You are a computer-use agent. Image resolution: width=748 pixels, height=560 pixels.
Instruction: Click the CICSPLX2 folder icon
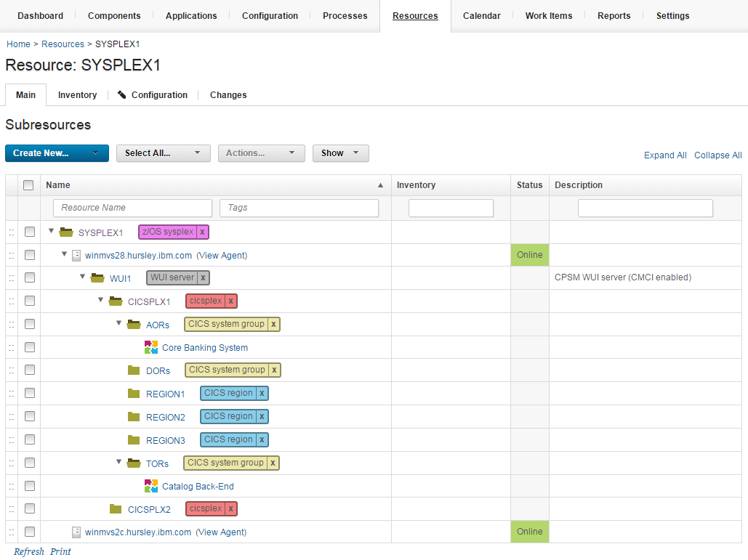pyautogui.click(x=116, y=509)
